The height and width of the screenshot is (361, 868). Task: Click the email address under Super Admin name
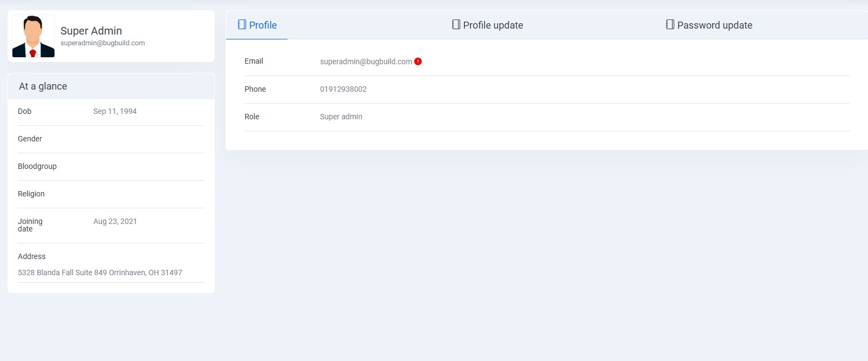click(102, 43)
